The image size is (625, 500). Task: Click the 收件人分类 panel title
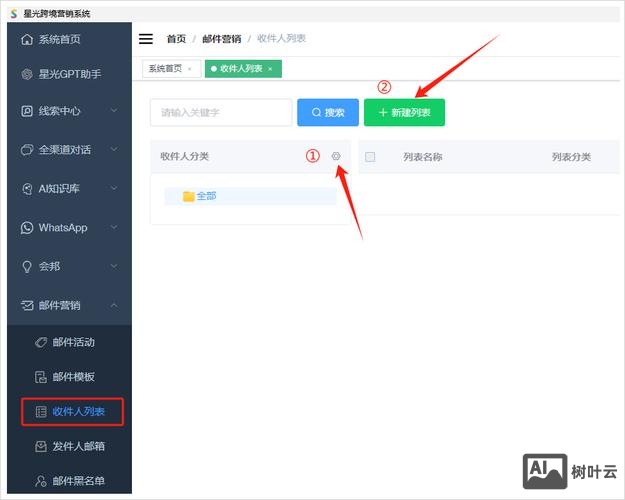185,156
